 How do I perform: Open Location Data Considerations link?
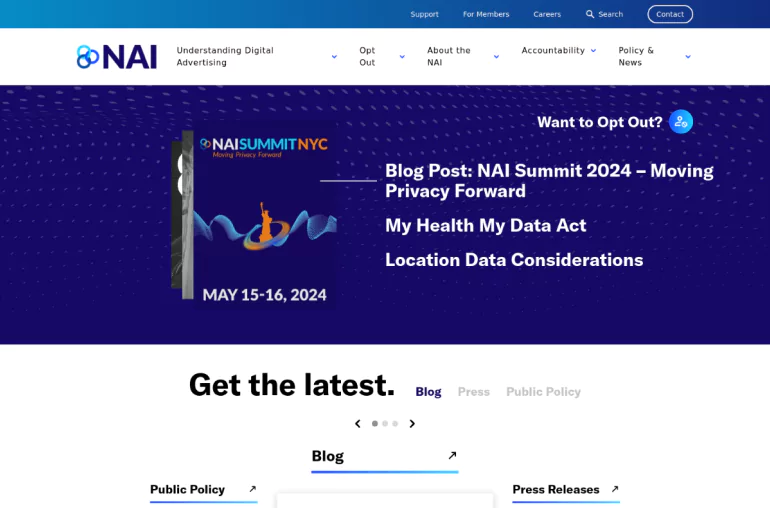click(x=514, y=260)
